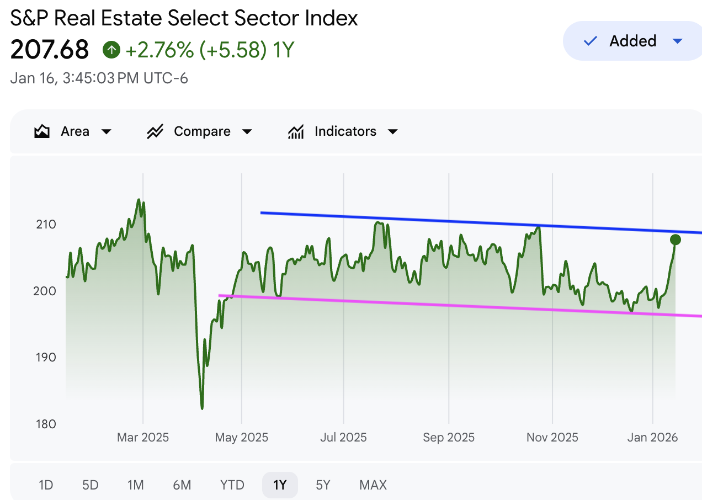Click the Area chart type icon
702x500 pixels.
click(x=42, y=132)
